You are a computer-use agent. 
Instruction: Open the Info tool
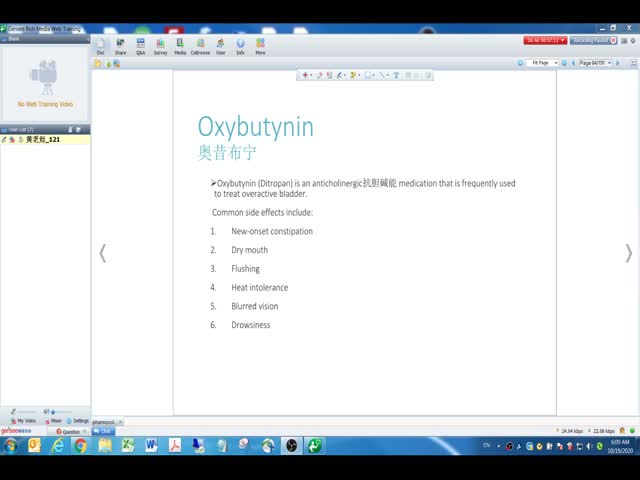(x=240, y=46)
